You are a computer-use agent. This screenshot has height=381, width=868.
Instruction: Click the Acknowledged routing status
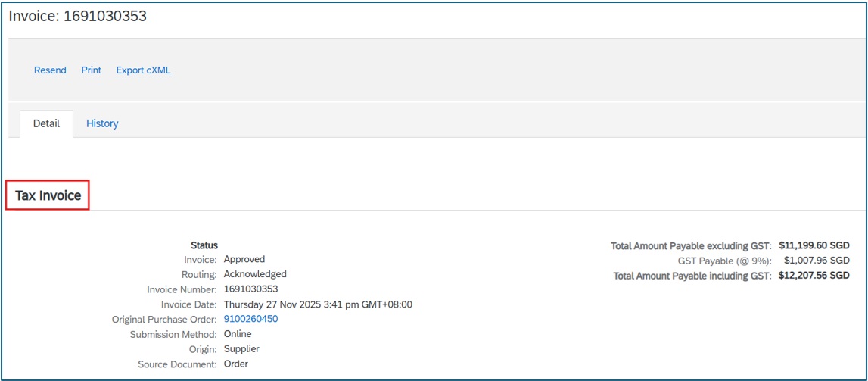click(255, 274)
